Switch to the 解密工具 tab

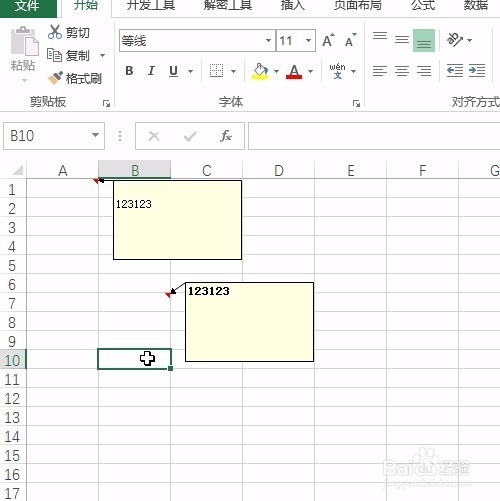coord(228,6)
